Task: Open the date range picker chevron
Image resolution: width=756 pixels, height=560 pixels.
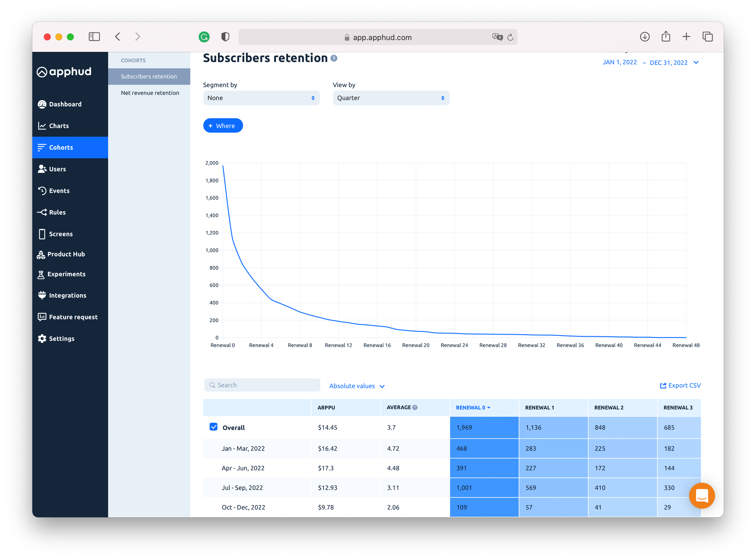Action: 696,62
